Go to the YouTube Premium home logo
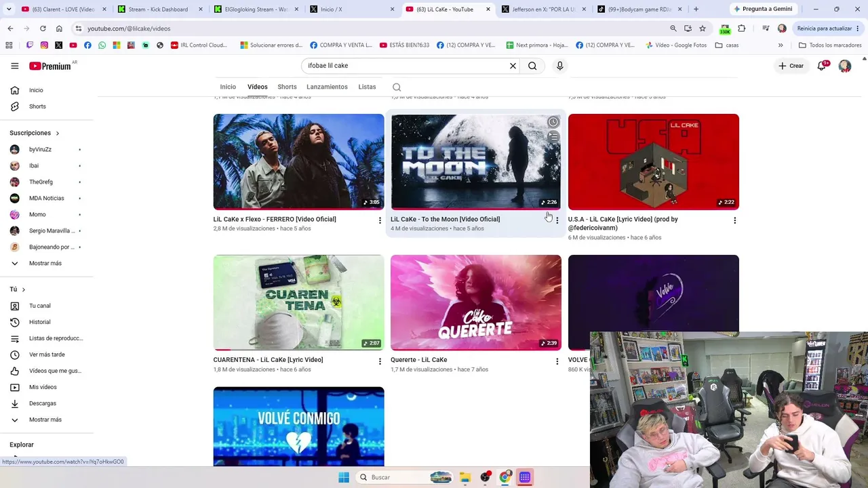The image size is (868, 488). point(51,66)
